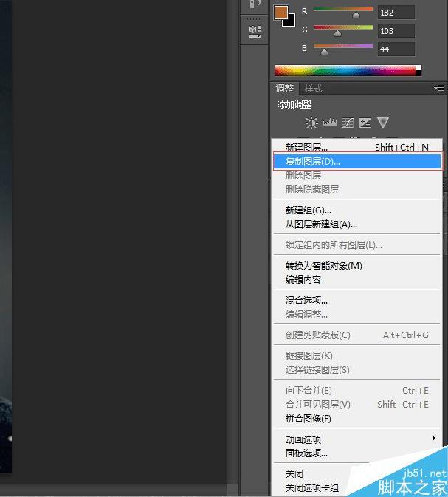Click the disabled 删除图层 menu item
The image size is (448, 497).
point(356,176)
